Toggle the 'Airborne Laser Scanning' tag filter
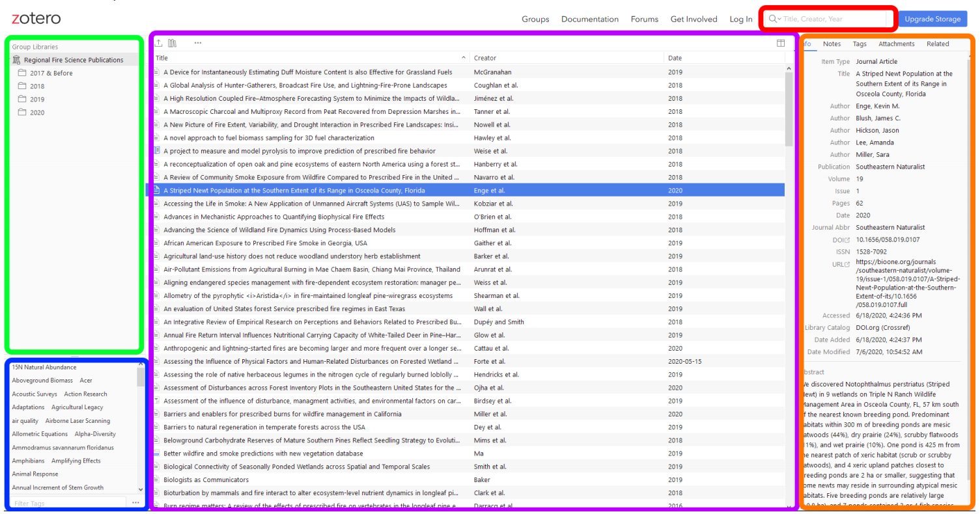Viewport: 980px width, 514px height. point(77,420)
